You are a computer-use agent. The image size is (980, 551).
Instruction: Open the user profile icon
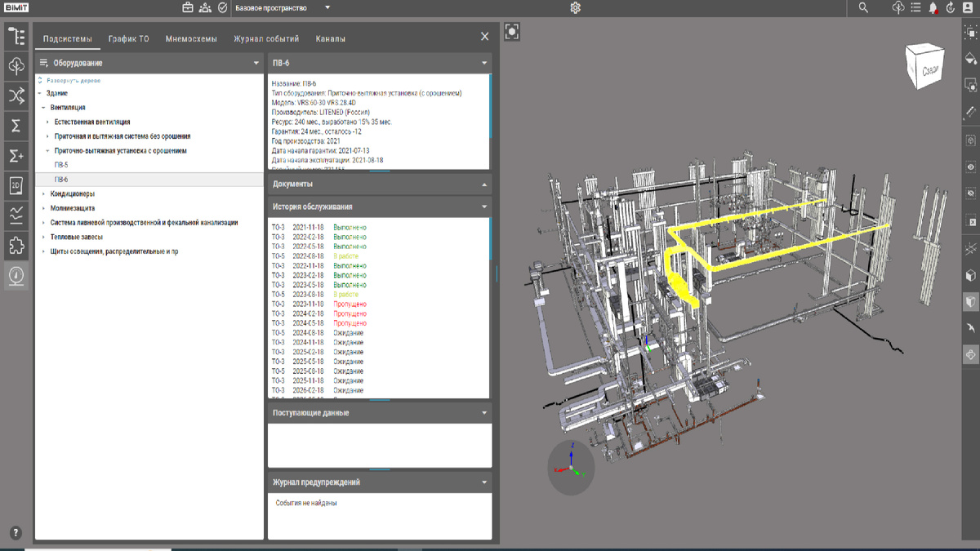pos(969,7)
